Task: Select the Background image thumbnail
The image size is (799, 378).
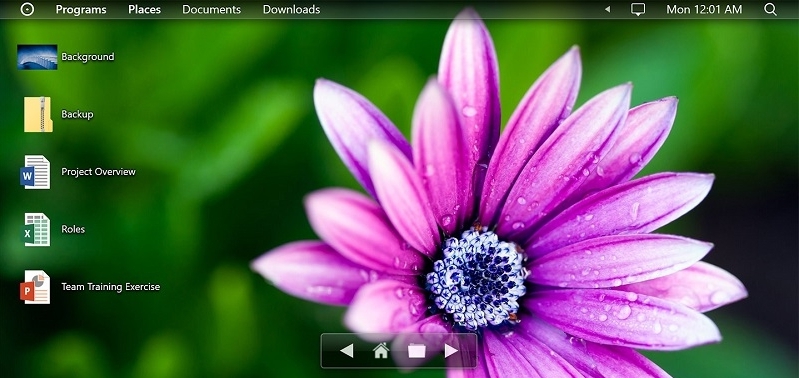Action: pos(37,57)
